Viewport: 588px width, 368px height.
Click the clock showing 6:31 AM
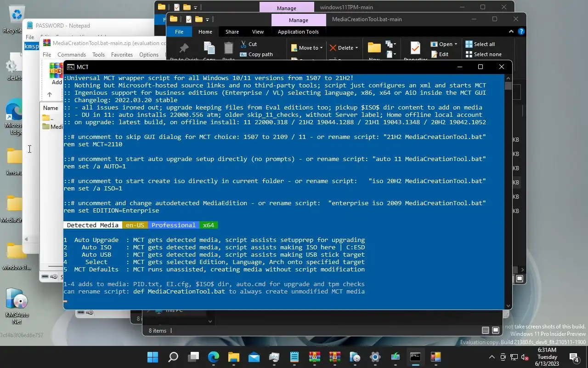(547, 357)
